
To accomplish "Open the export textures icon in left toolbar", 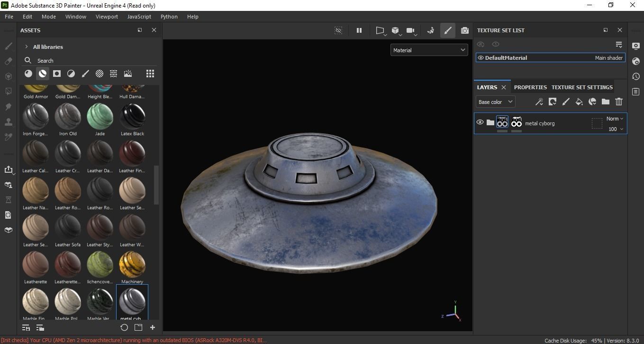I will [8, 170].
